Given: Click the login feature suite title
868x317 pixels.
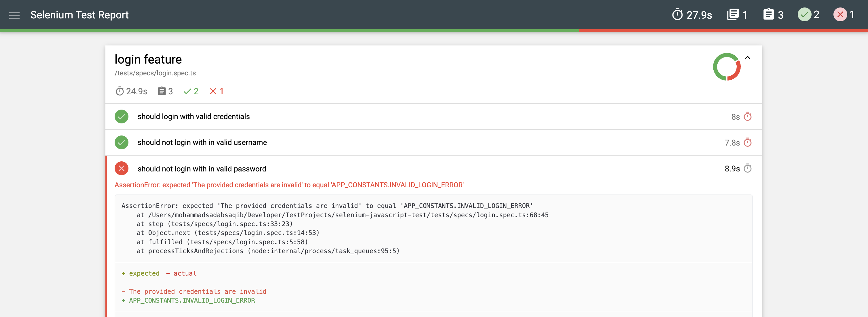Looking at the screenshot, I should coord(148,59).
